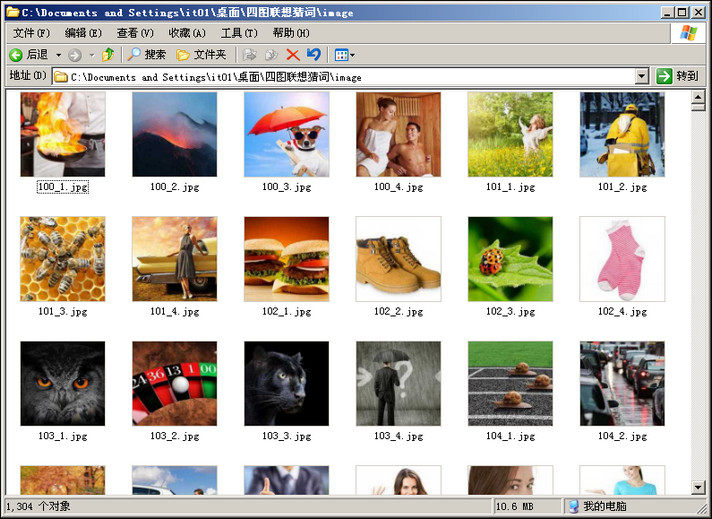
Task: Open the Search (搜索) toolbar button
Action: pos(146,55)
